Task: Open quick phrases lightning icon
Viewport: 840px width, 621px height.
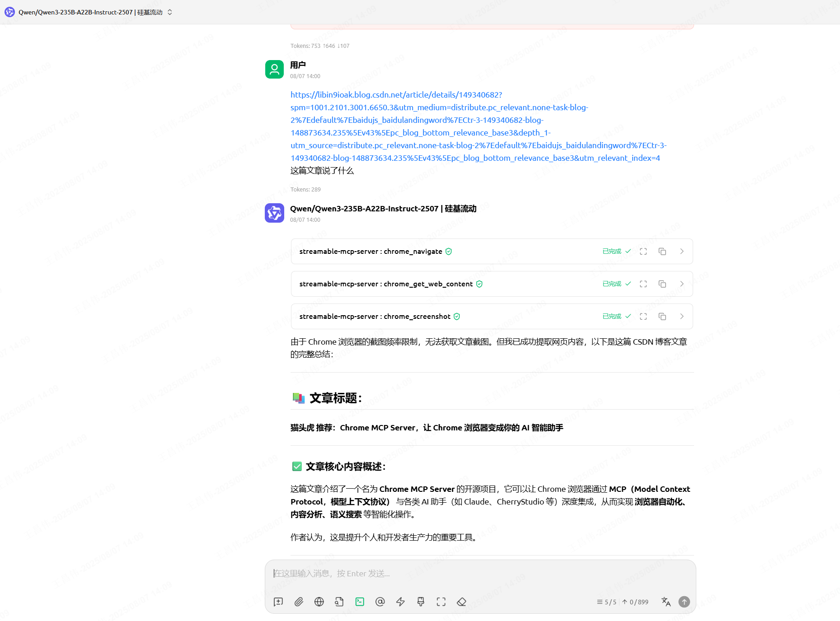Action: click(x=400, y=602)
